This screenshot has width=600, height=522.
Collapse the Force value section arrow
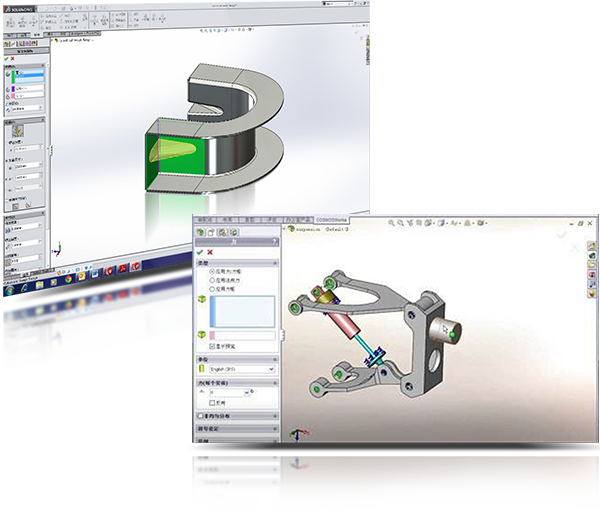[275, 383]
